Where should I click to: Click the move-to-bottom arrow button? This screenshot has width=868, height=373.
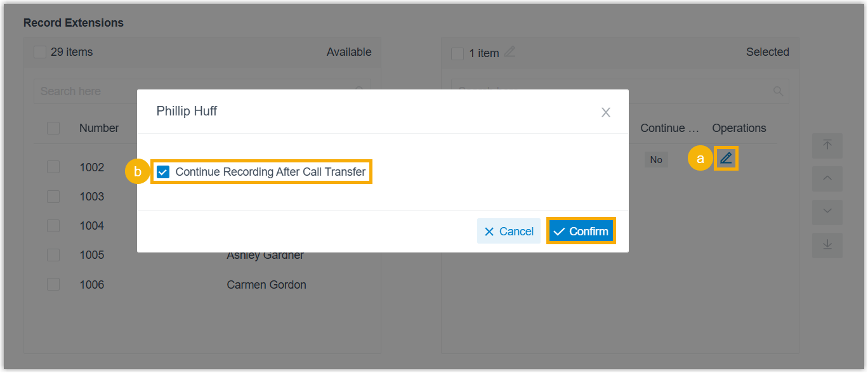(x=827, y=245)
